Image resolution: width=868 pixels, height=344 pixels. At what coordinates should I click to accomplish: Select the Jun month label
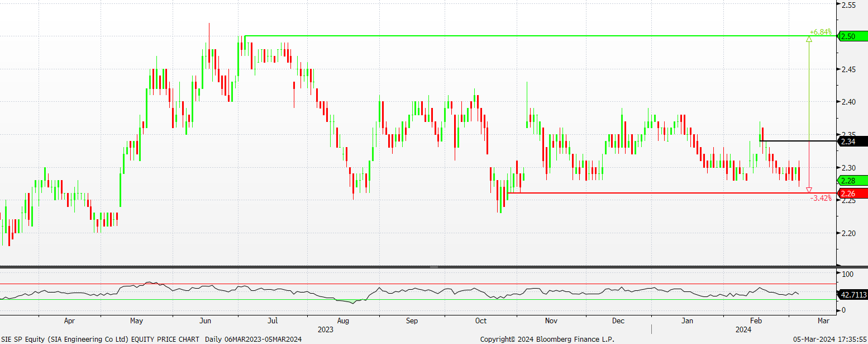pyautogui.click(x=206, y=321)
